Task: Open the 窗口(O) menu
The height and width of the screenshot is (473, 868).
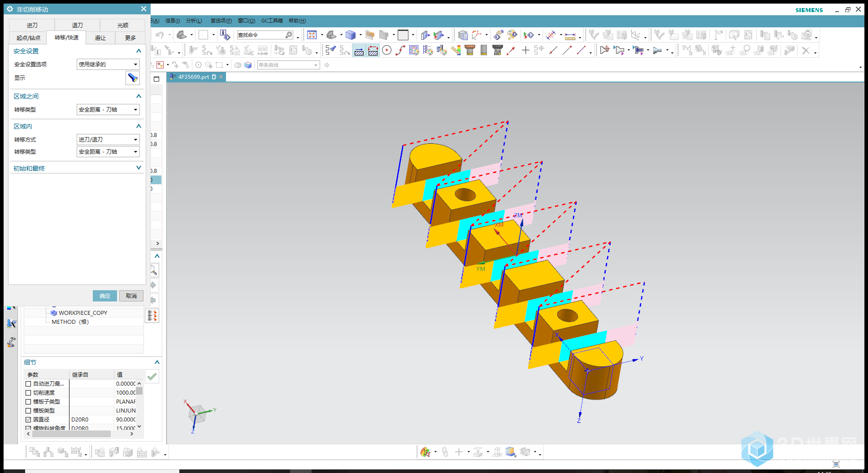Action: pyautogui.click(x=246, y=21)
